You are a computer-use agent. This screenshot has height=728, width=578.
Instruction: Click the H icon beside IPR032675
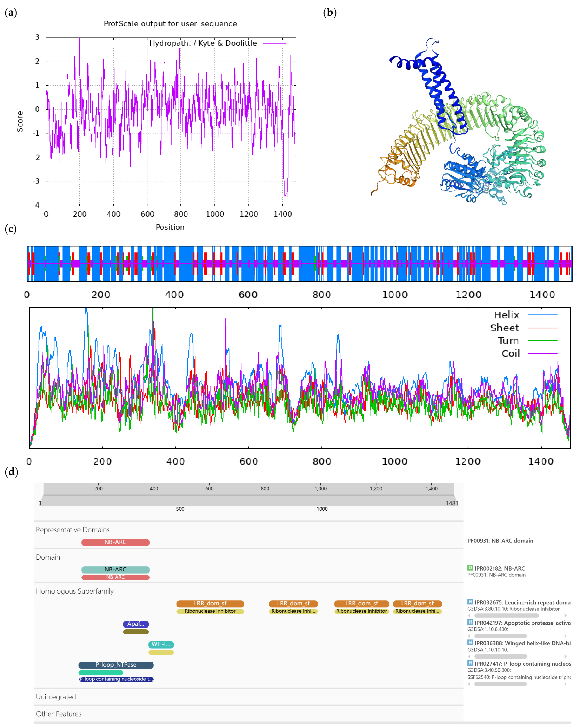[470, 601]
